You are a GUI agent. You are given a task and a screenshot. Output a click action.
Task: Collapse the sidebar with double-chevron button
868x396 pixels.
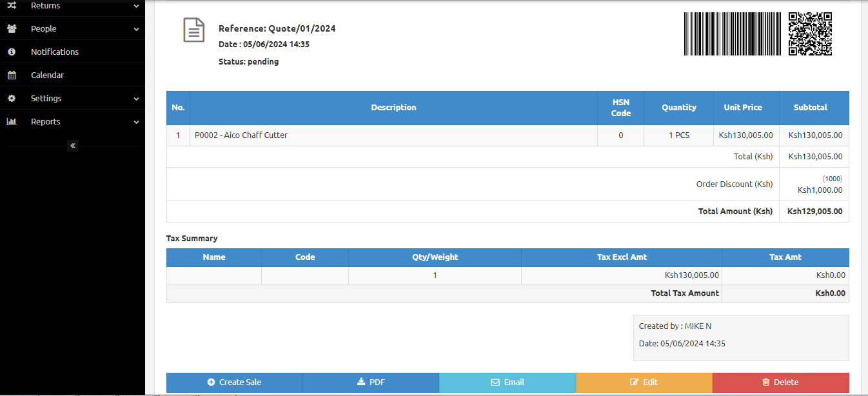[x=73, y=146]
